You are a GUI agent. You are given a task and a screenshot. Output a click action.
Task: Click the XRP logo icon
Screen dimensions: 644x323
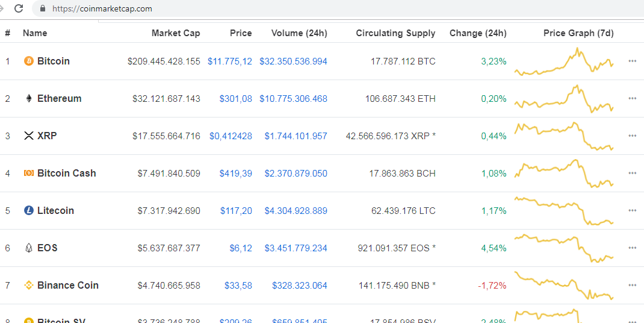[29, 136]
